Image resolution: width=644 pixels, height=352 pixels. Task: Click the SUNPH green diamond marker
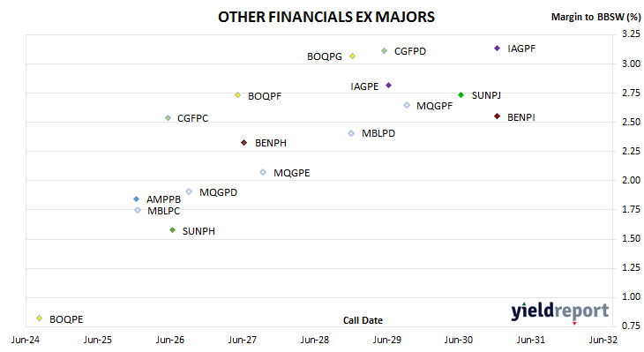[x=173, y=230]
